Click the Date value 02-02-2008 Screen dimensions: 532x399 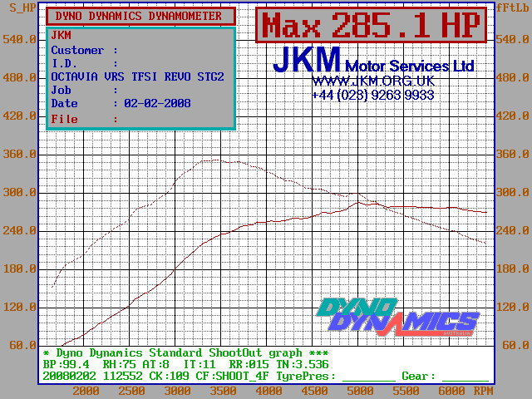click(157, 103)
